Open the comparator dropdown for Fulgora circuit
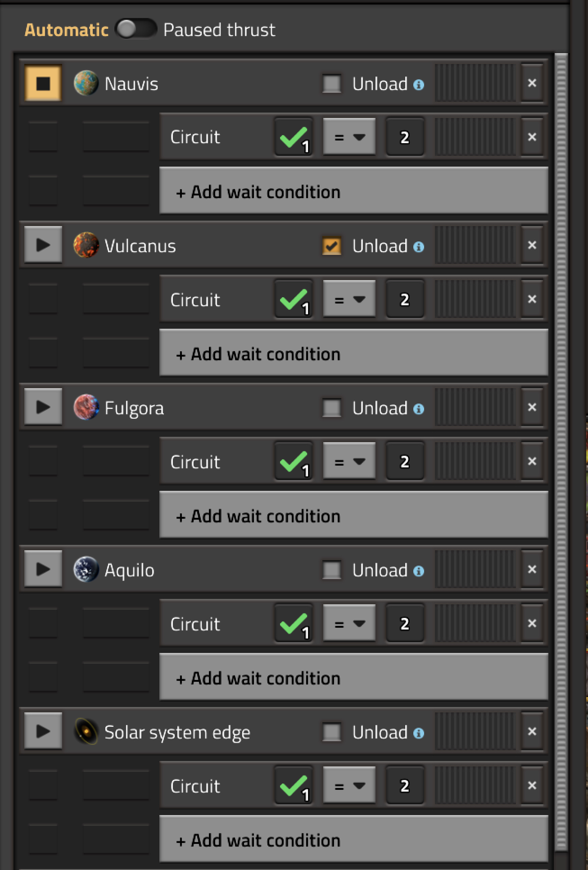 click(x=349, y=461)
